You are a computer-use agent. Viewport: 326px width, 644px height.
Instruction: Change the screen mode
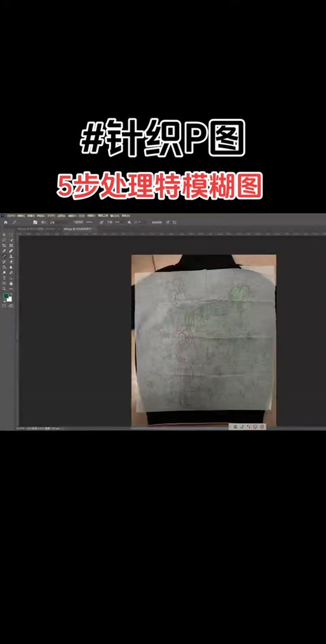tap(11, 306)
